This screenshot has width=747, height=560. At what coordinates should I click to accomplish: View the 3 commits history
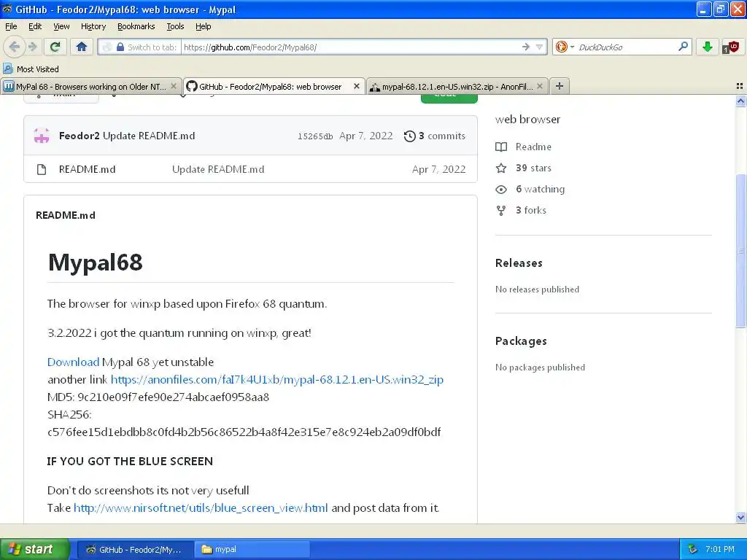pyautogui.click(x=441, y=136)
